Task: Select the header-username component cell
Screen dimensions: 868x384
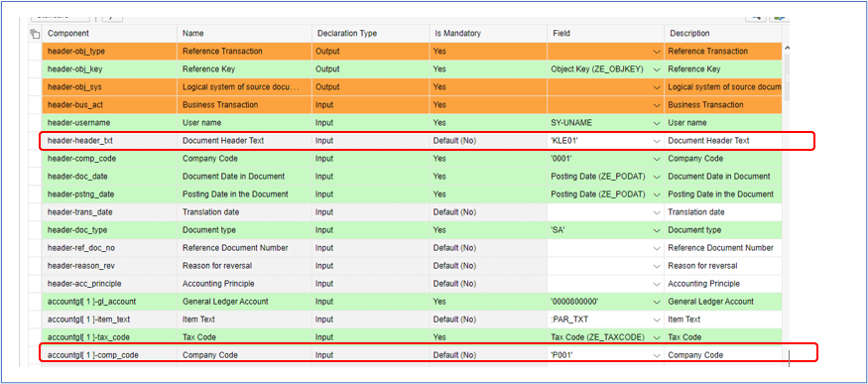Action: point(109,123)
